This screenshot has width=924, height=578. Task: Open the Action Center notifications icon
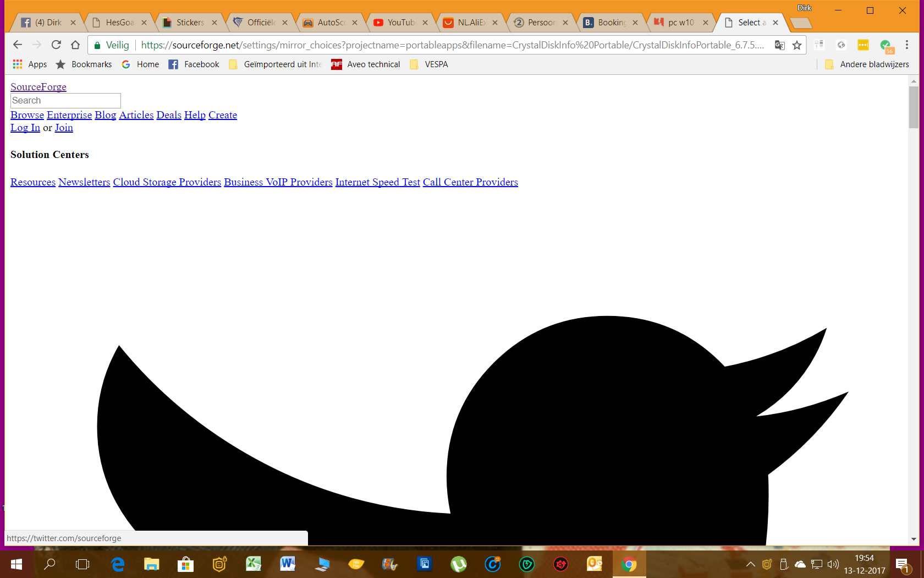(902, 564)
